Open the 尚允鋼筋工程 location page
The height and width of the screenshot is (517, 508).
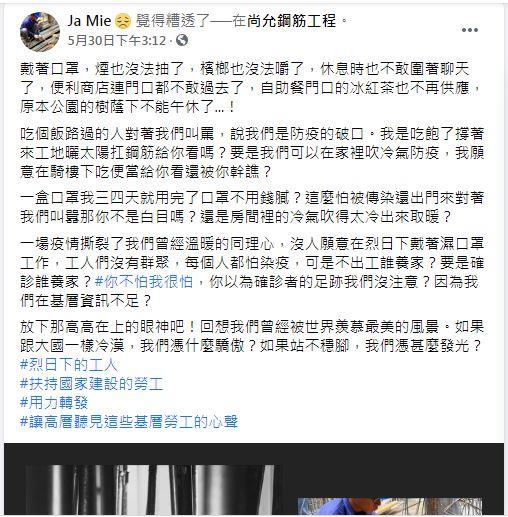(x=291, y=21)
